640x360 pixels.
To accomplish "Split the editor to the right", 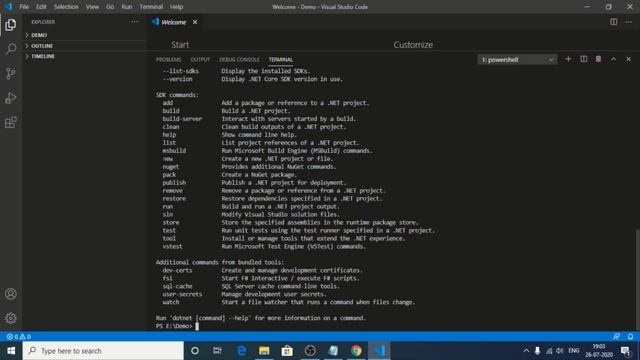I will (x=613, y=22).
